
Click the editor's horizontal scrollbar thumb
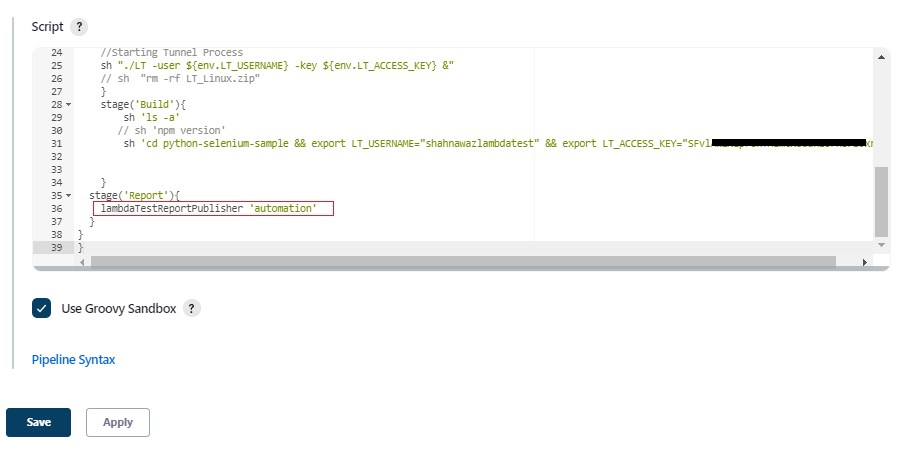pos(462,262)
